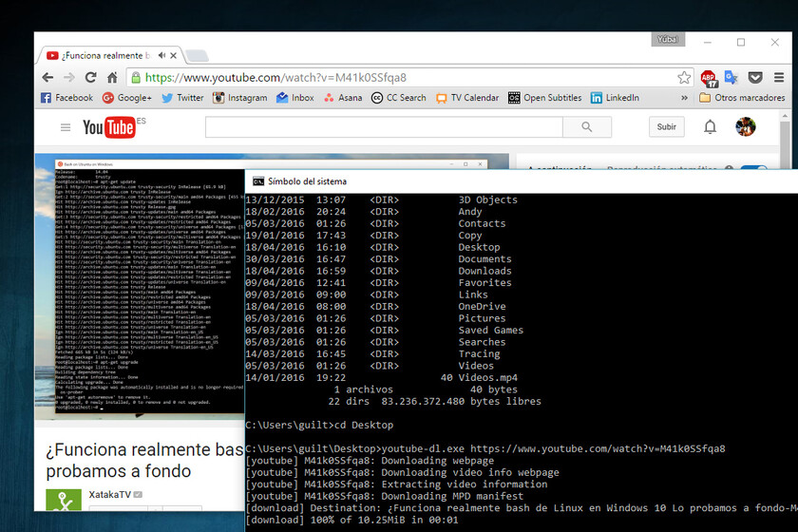Screen dimensions: 798x532
Task: Close the ¿Funciona realmente tab
Action: point(174,55)
